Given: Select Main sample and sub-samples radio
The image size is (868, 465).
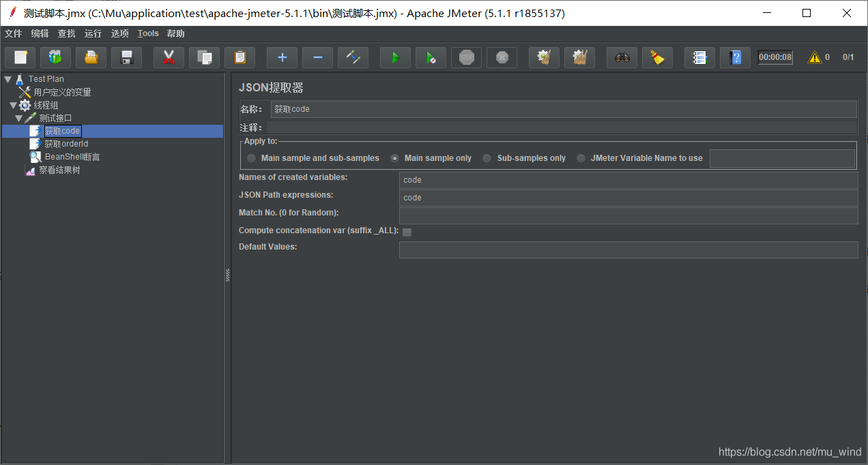Looking at the screenshot, I should tap(252, 158).
